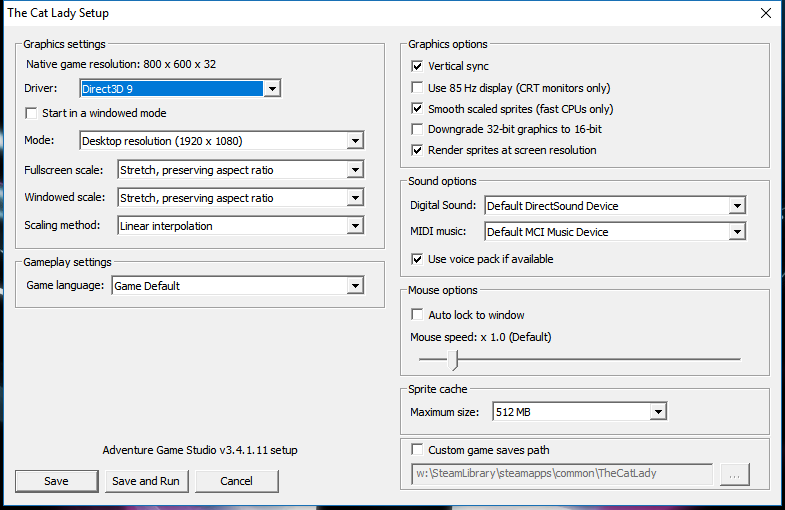Screen dimensions: 785x510
Task: Enable Start in a windowed mode checkbox
Action: pos(32,113)
